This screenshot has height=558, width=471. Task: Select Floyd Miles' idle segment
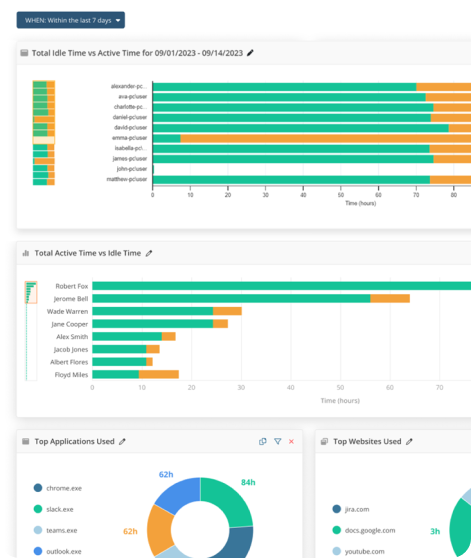click(x=159, y=374)
